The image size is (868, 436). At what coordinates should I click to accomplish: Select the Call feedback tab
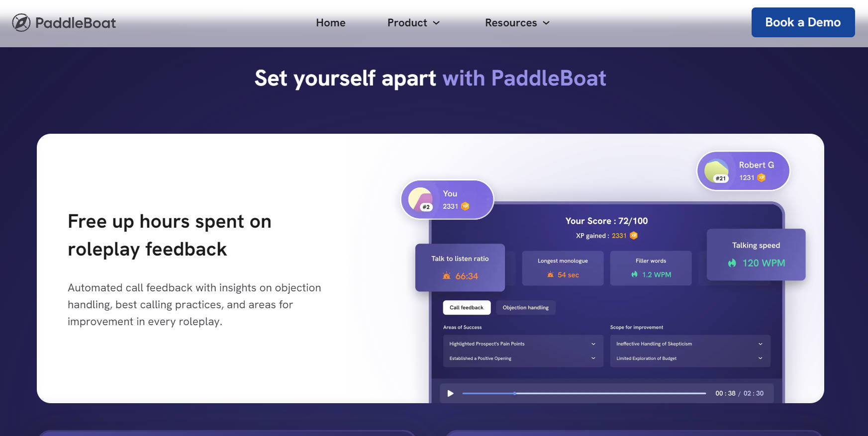[467, 307]
